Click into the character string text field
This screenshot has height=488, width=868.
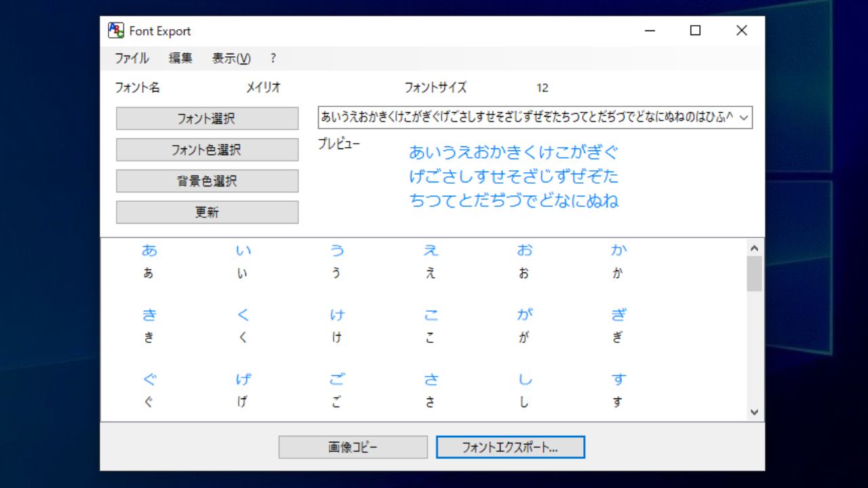coord(527,117)
